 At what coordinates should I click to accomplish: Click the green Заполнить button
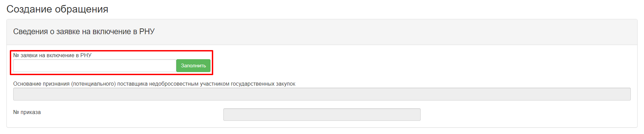(x=193, y=66)
